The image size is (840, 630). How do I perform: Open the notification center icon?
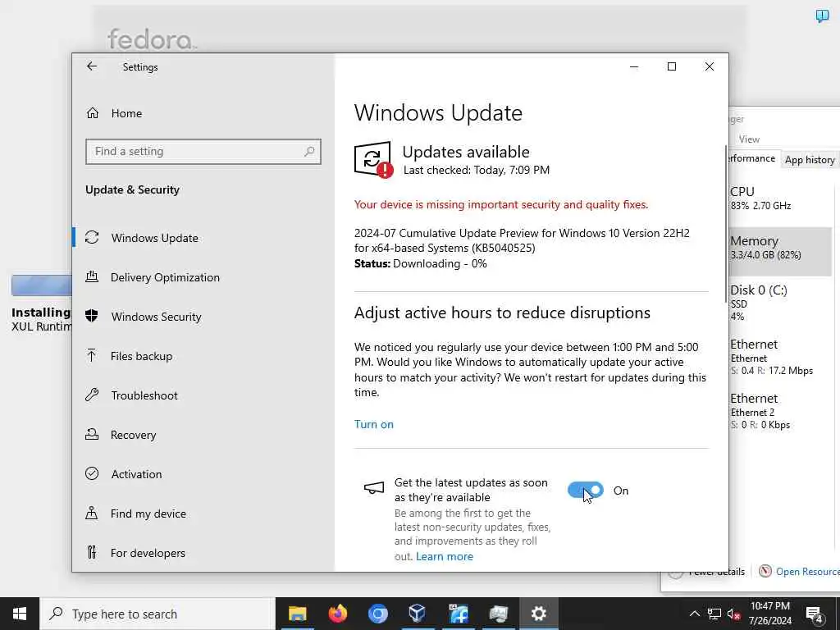click(815, 614)
